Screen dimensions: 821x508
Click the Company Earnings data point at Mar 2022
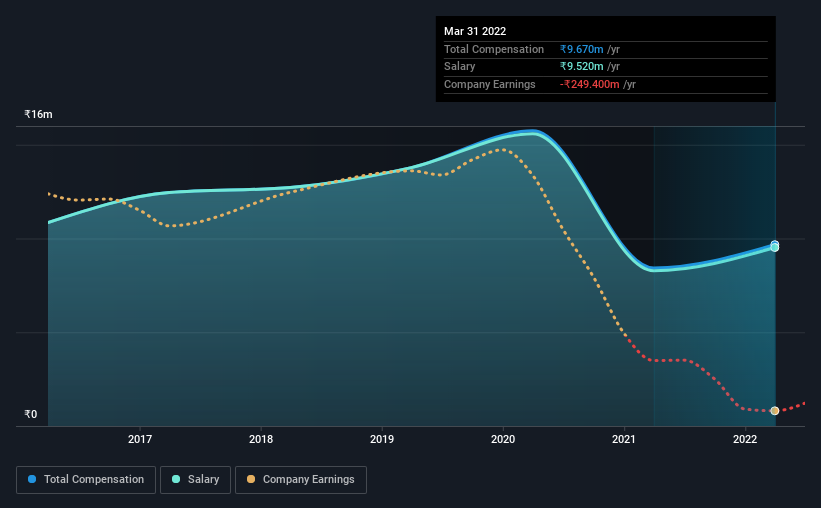click(774, 411)
